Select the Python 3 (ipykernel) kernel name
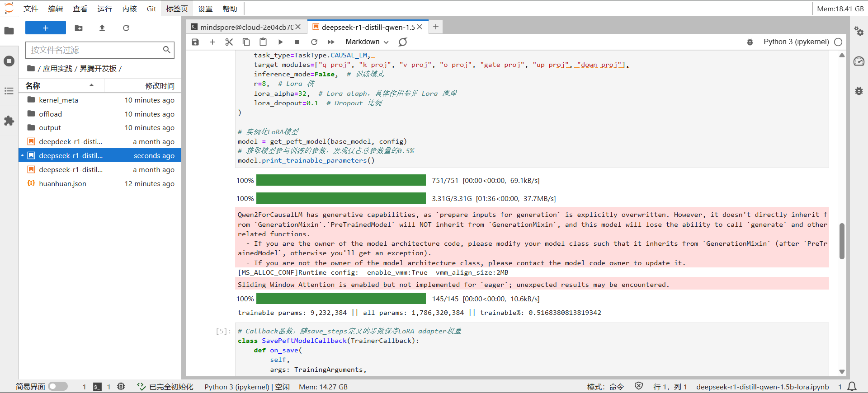The image size is (868, 393). click(x=796, y=42)
